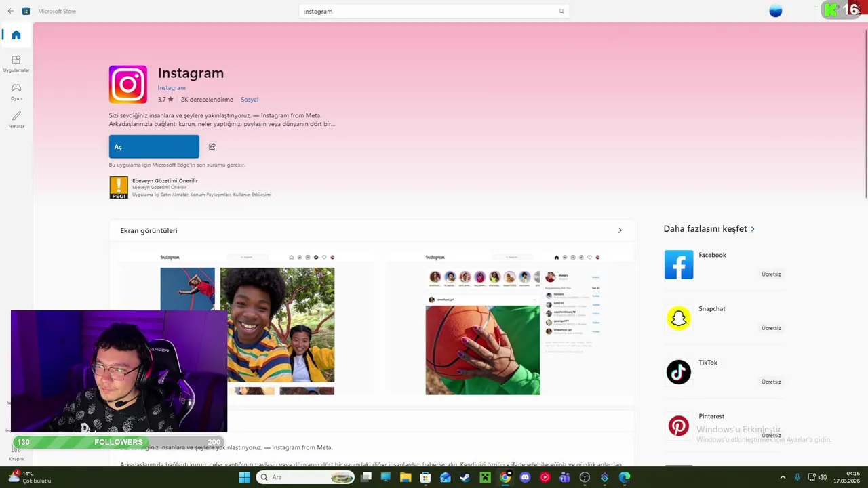Open Uygulamalar (Apps) in the sidebar
Image resolution: width=868 pixels, height=488 pixels.
coord(16,64)
